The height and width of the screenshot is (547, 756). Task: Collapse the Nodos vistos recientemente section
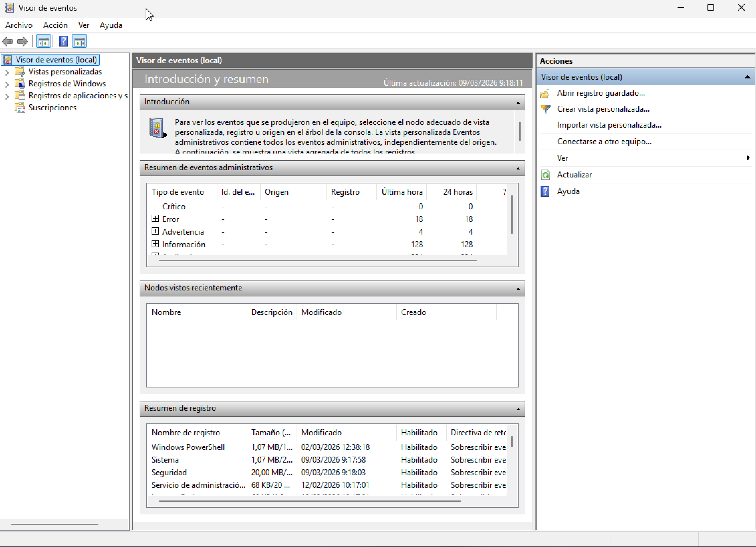518,288
